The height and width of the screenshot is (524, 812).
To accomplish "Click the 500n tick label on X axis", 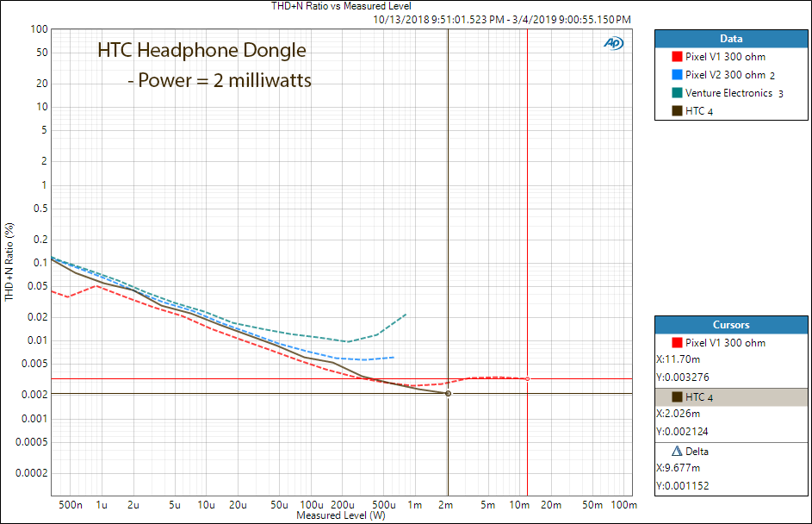I will click(70, 505).
